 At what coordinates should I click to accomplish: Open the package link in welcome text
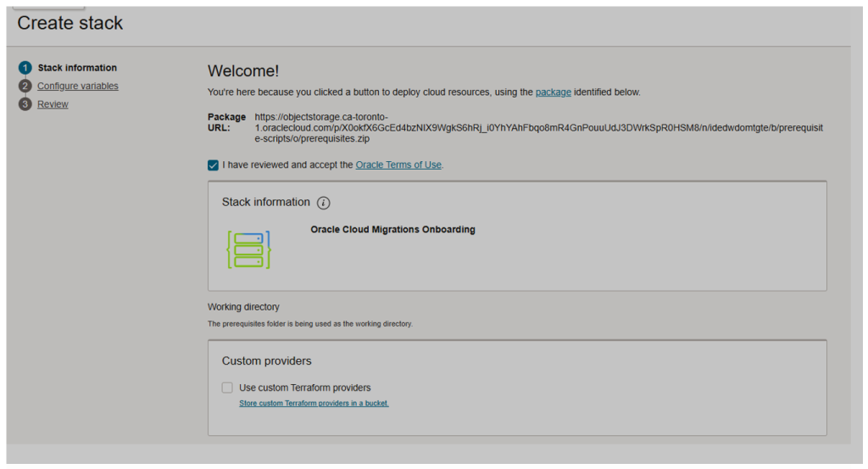553,92
